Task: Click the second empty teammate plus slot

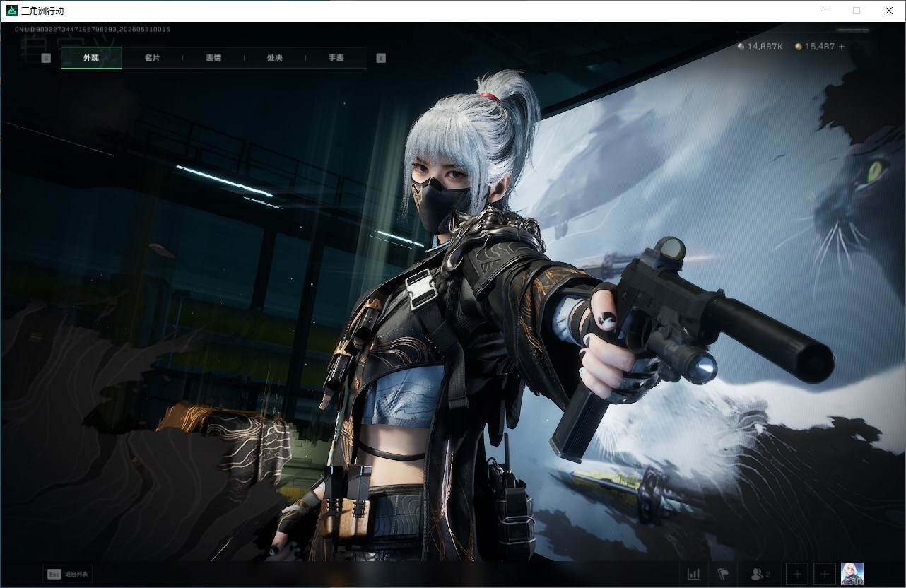Action: (x=825, y=574)
